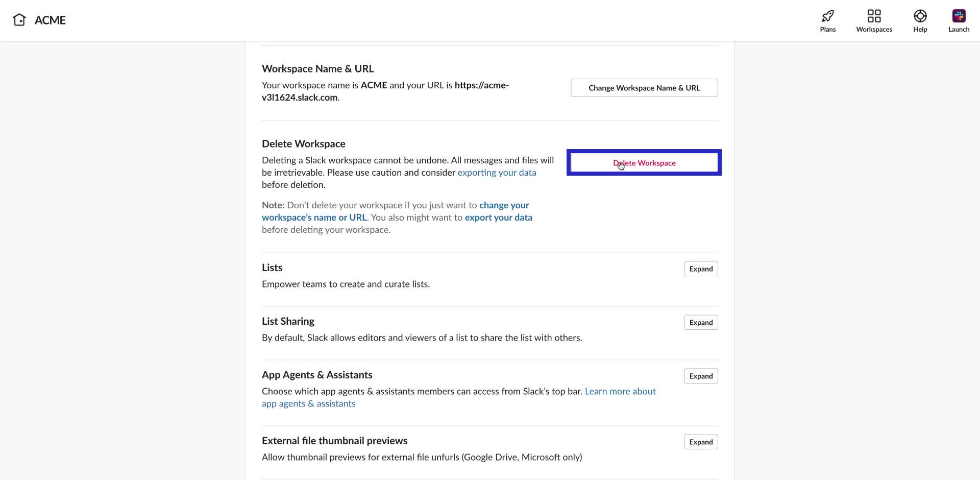Expand External file thumbnail previews
Image resolution: width=980 pixels, height=480 pixels.
(x=700, y=441)
